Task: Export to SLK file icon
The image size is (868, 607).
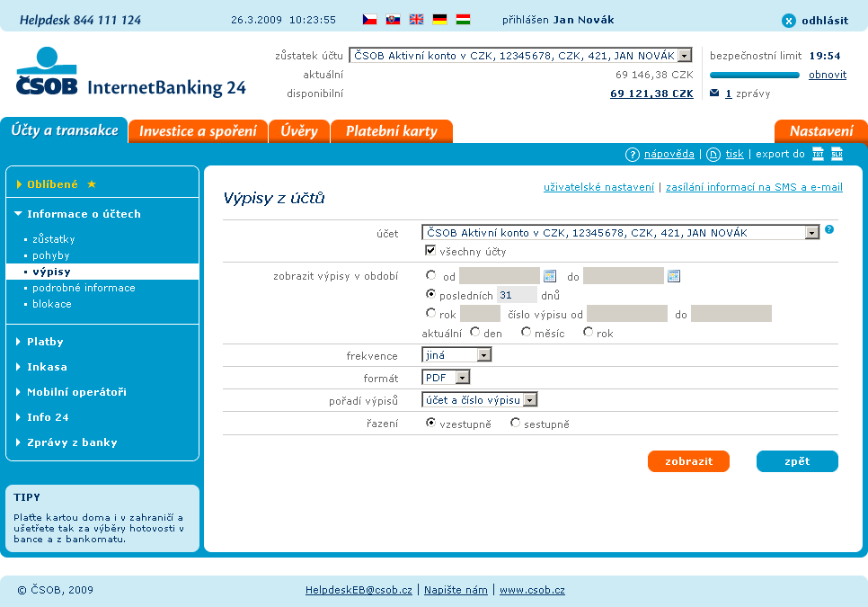Action: 837,154
